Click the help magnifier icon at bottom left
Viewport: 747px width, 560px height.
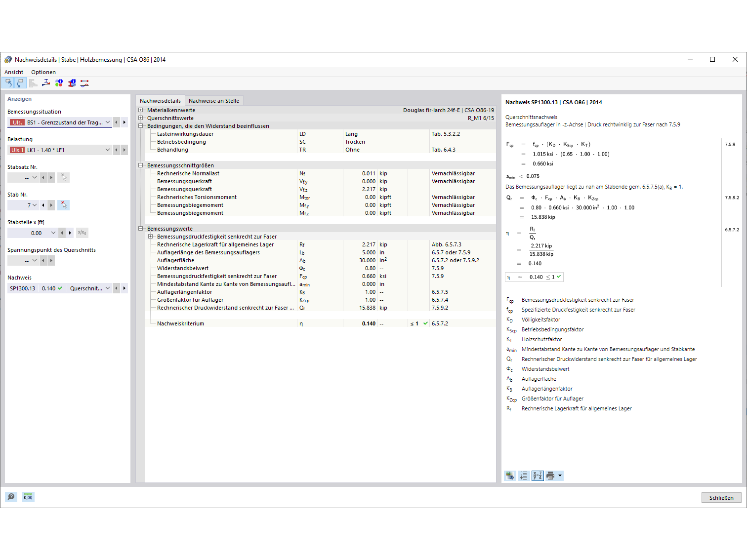click(11, 497)
